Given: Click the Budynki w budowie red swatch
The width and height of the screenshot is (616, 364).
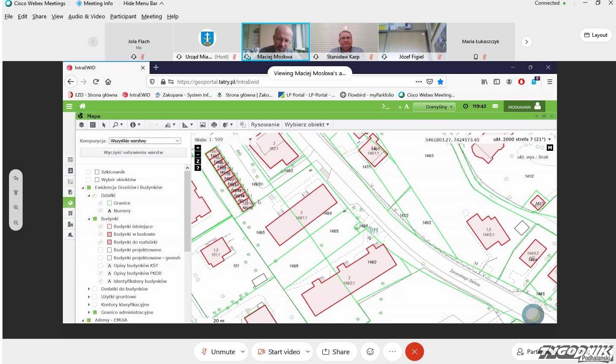Looking at the screenshot, I should pyautogui.click(x=109, y=234).
